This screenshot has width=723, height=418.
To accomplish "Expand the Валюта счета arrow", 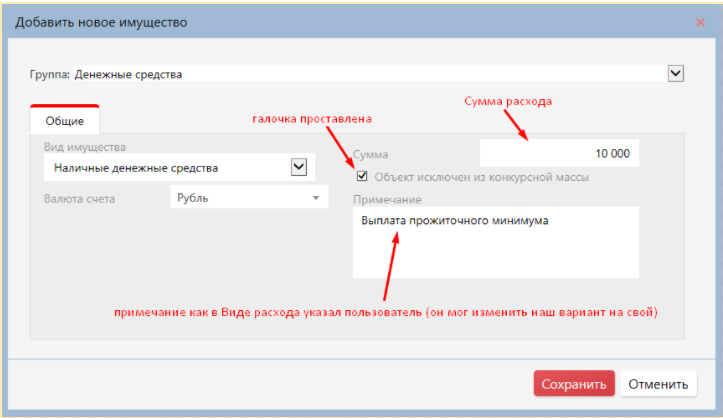I will pos(317,198).
